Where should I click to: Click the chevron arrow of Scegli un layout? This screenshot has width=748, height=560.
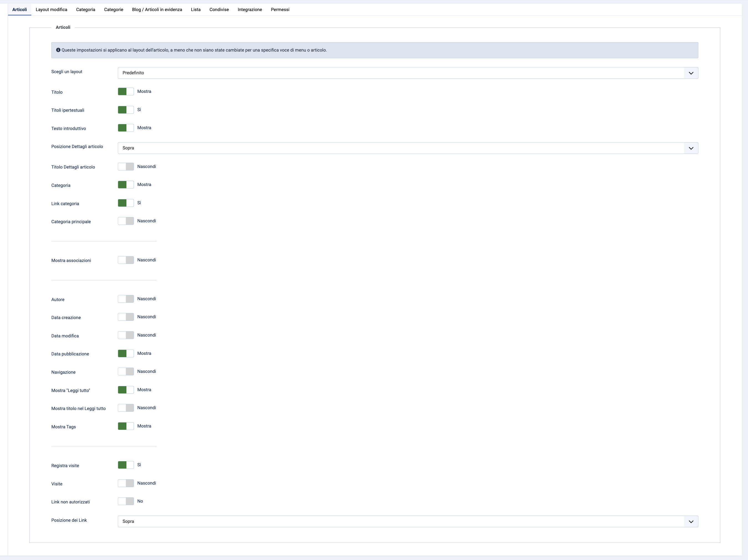click(691, 73)
